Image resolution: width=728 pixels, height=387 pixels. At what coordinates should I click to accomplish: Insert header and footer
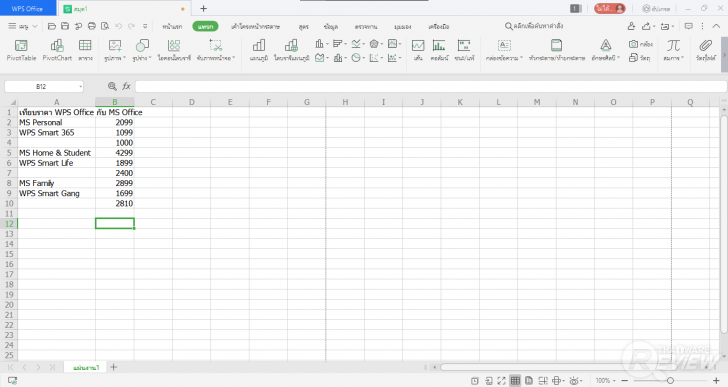pos(557,50)
